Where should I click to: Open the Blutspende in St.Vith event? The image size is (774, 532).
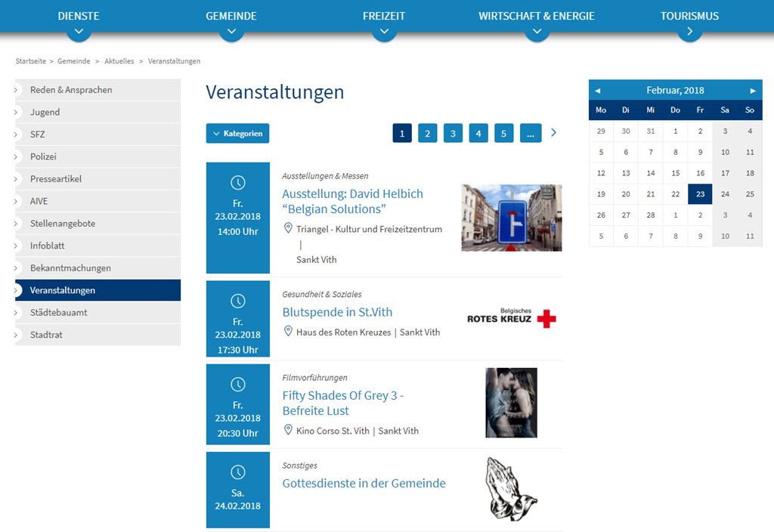tap(337, 312)
